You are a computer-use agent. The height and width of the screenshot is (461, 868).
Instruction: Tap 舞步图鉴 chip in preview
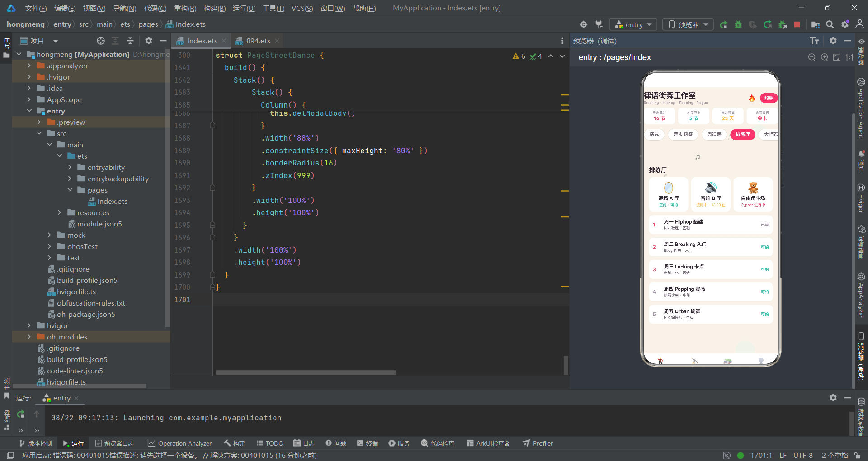[683, 135]
